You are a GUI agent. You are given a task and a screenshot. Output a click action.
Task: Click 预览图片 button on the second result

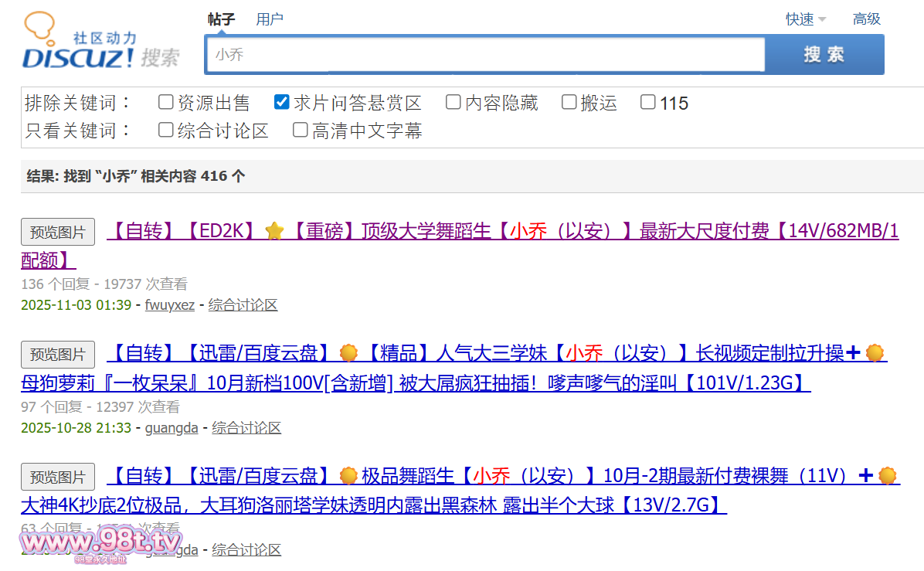coord(58,355)
